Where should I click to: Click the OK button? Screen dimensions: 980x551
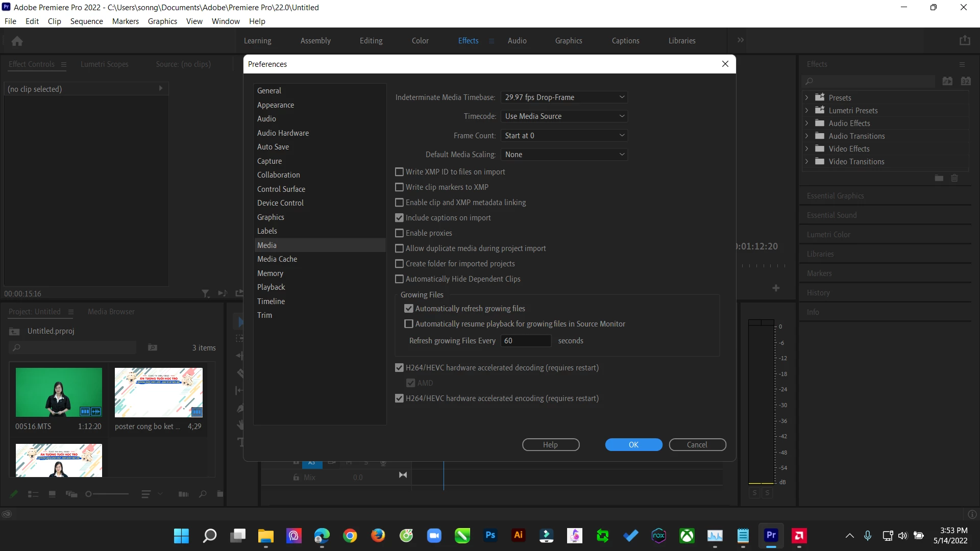click(633, 445)
